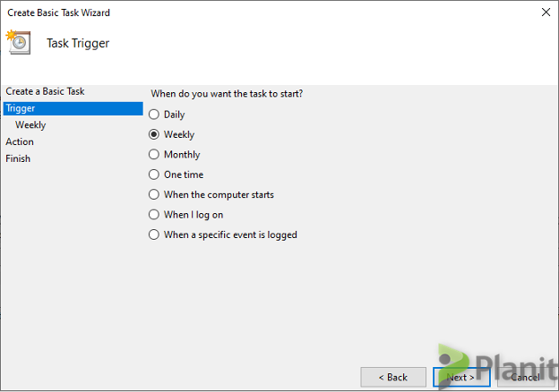
Task: Click the Task Trigger heading text
Action: coord(78,43)
